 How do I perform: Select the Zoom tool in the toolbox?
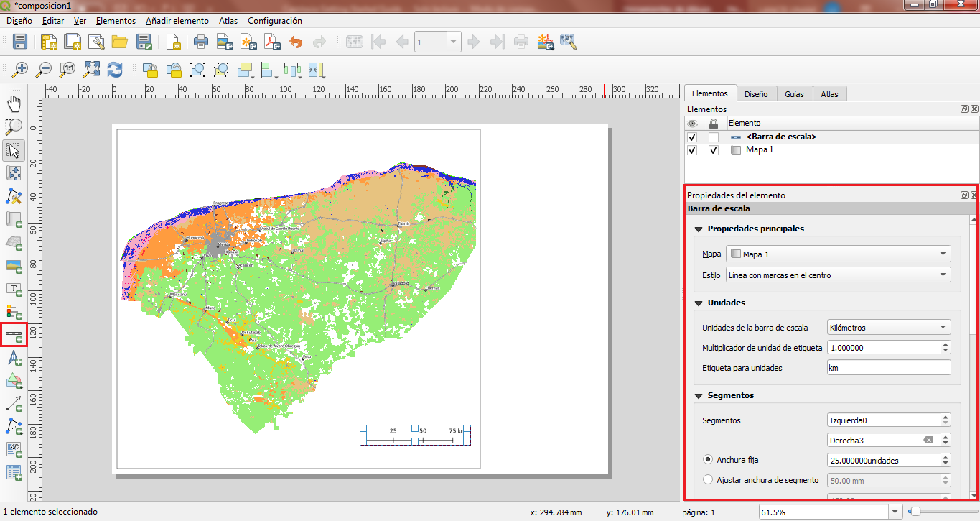tap(14, 127)
